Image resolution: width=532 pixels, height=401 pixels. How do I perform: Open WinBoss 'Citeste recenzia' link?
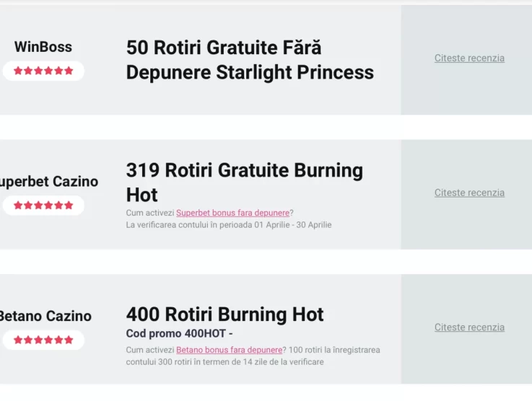pos(469,58)
